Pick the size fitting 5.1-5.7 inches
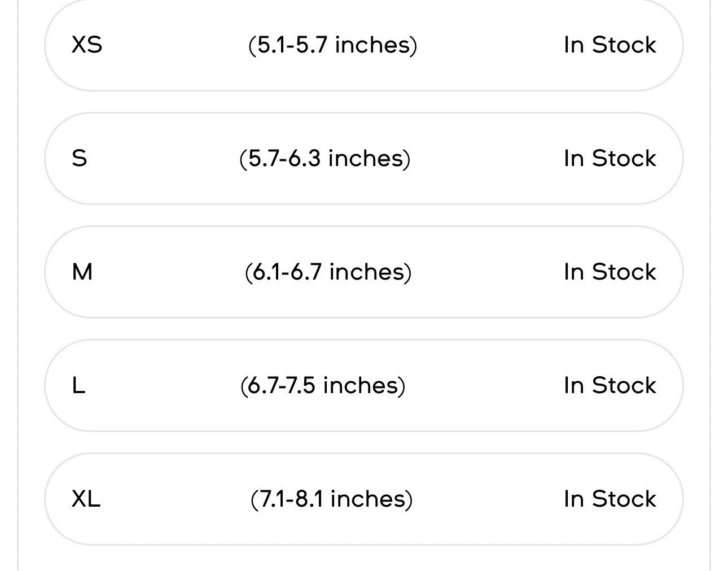The height and width of the screenshot is (571, 728). (x=363, y=45)
